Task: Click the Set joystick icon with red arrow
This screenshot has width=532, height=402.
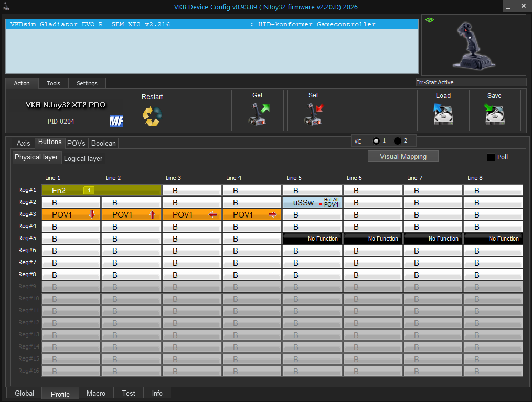Action: pyautogui.click(x=314, y=114)
